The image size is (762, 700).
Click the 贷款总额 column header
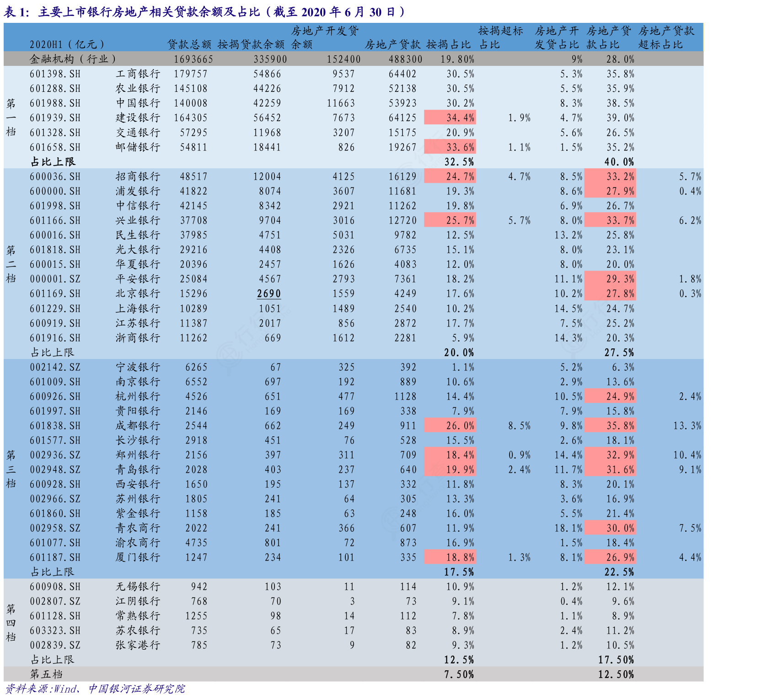pyautogui.click(x=189, y=45)
